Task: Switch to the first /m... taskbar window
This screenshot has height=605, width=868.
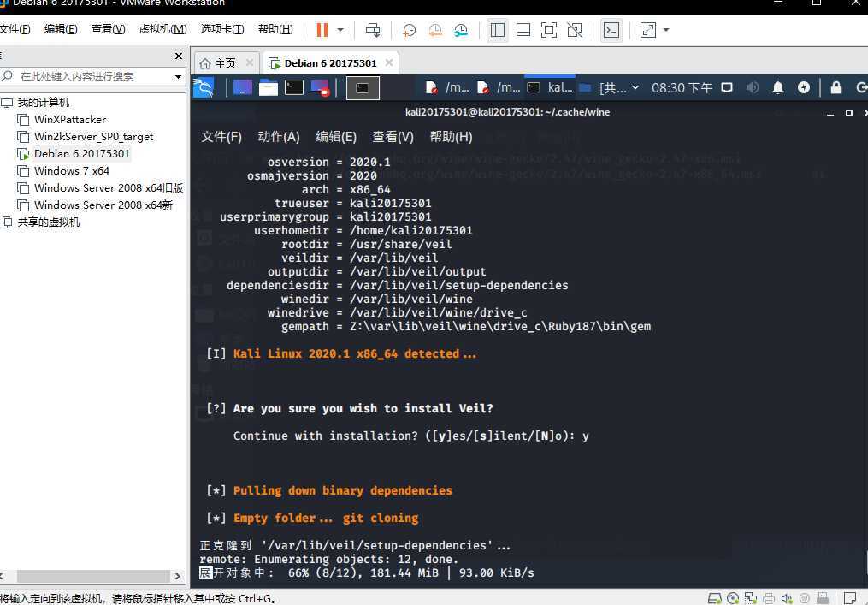Action: pyautogui.click(x=447, y=87)
